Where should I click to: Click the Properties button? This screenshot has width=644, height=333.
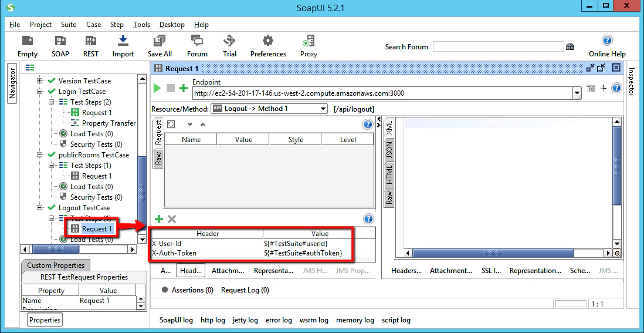[x=45, y=320]
